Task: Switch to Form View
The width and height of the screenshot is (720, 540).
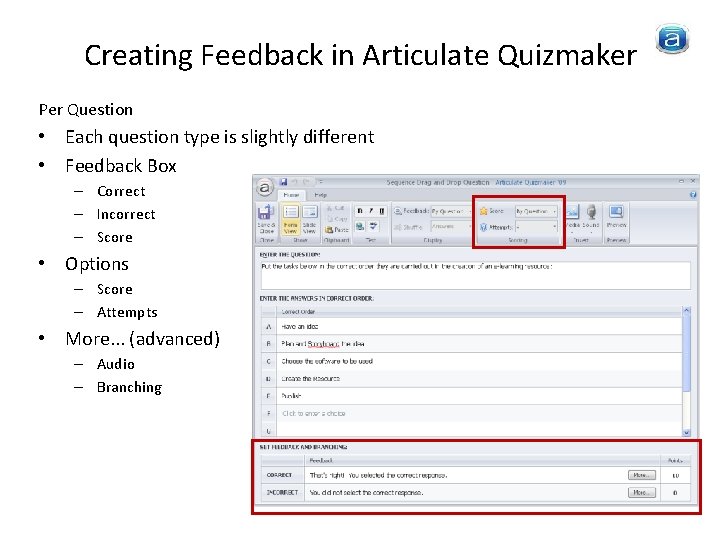Action: click(290, 219)
